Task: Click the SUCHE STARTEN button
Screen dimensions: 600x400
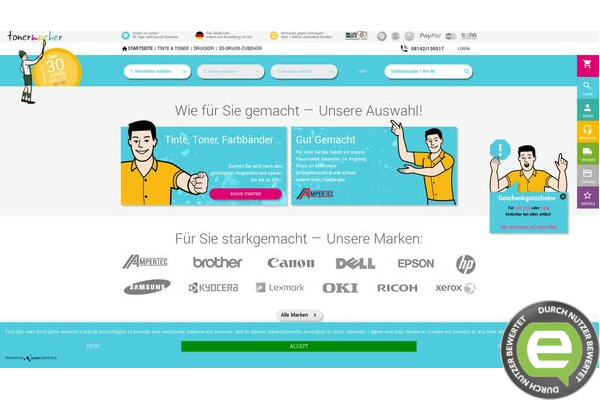Action: (x=246, y=194)
